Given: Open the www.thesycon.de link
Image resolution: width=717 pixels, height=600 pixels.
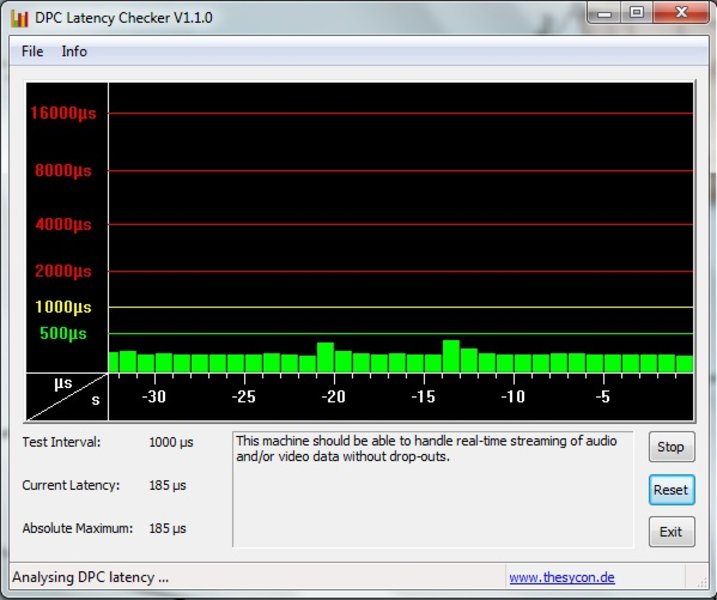Looking at the screenshot, I should tap(561, 577).
